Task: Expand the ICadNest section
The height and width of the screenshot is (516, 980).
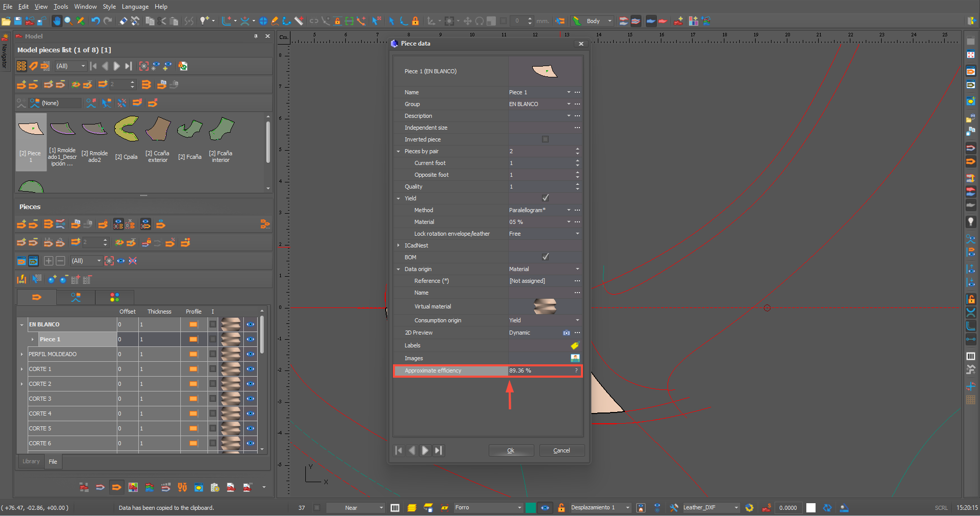Action: pos(399,245)
